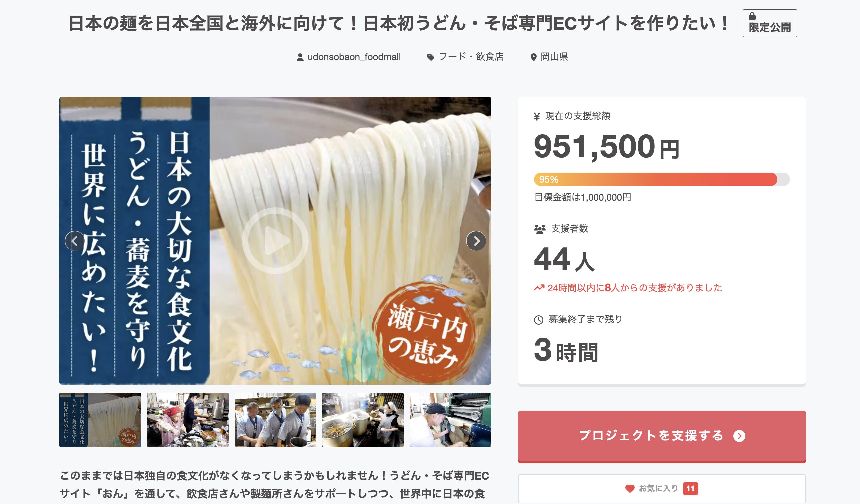The image size is (860, 504).
Task: Open フード・飲食店 category link
Action: (x=471, y=57)
